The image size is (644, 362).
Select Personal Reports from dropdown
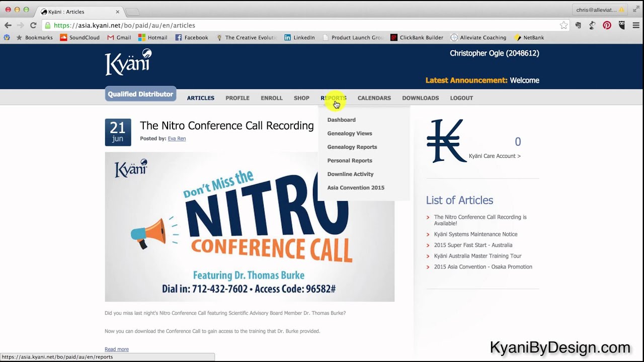coord(350,160)
